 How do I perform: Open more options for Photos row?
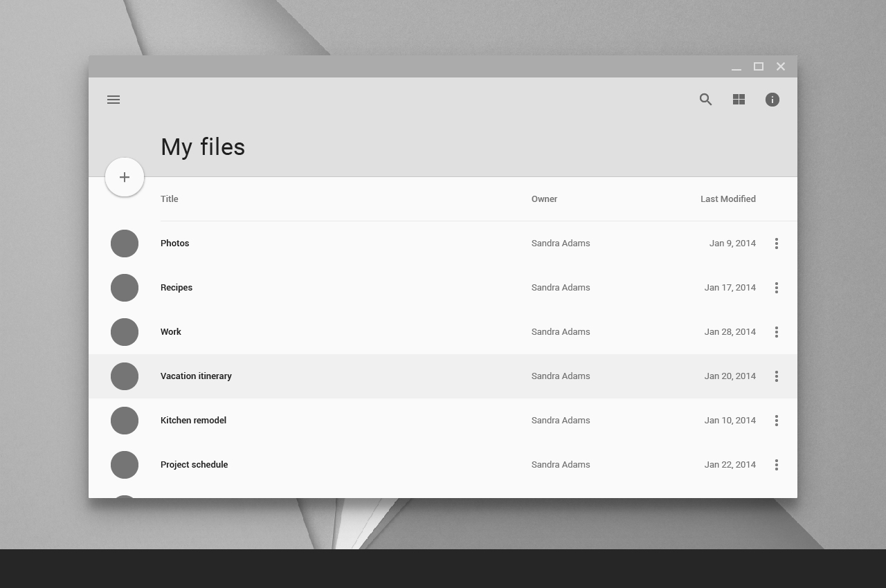[777, 244]
